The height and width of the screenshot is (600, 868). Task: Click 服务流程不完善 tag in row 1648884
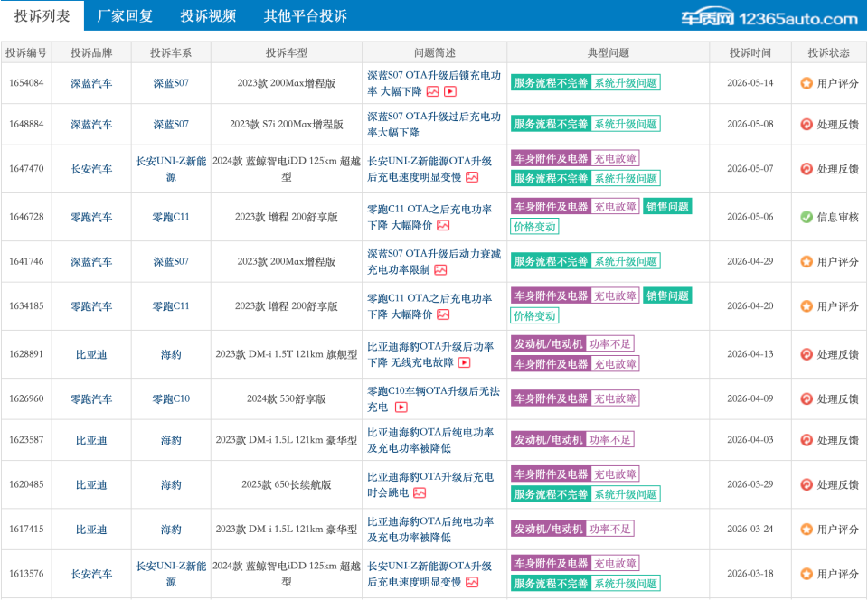click(x=551, y=124)
